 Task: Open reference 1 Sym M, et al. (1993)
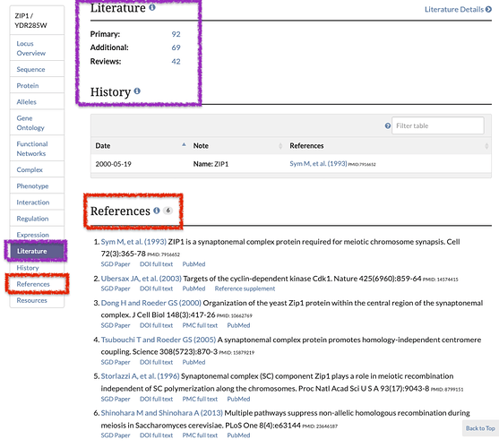click(x=133, y=242)
